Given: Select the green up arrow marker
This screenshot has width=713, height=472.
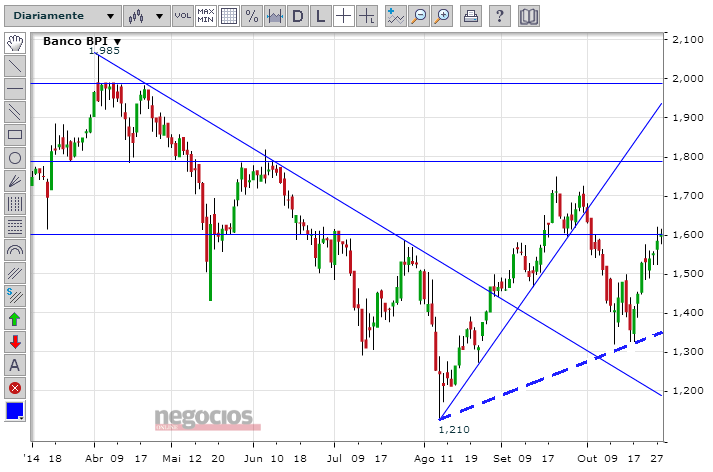Looking at the screenshot, I should pos(15,319).
